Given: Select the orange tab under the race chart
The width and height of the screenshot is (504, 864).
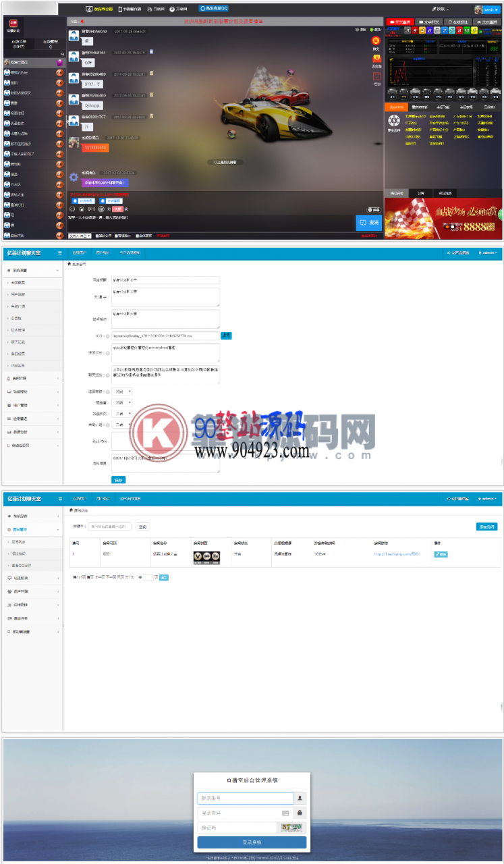Looking at the screenshot, I should [398, 107].
